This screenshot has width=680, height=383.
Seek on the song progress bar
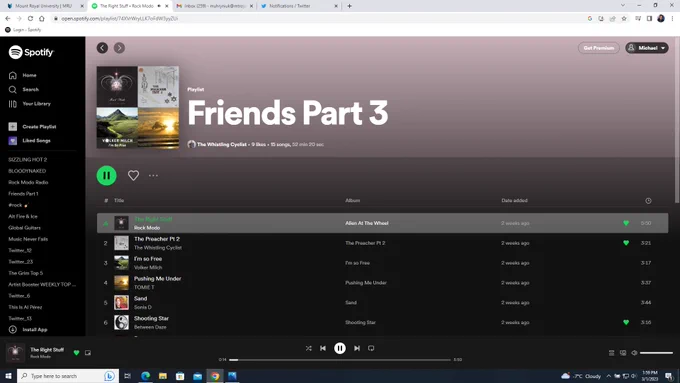[340, 360]
